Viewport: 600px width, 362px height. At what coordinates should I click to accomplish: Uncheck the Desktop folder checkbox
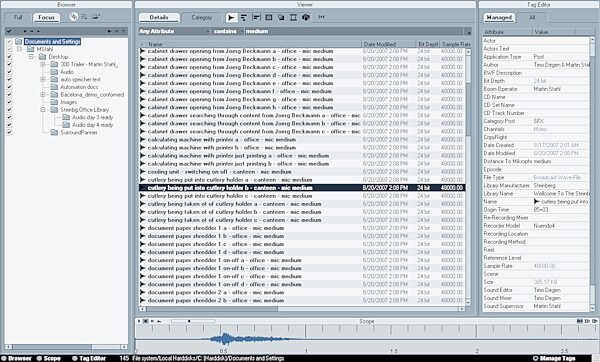click(9, 57)
